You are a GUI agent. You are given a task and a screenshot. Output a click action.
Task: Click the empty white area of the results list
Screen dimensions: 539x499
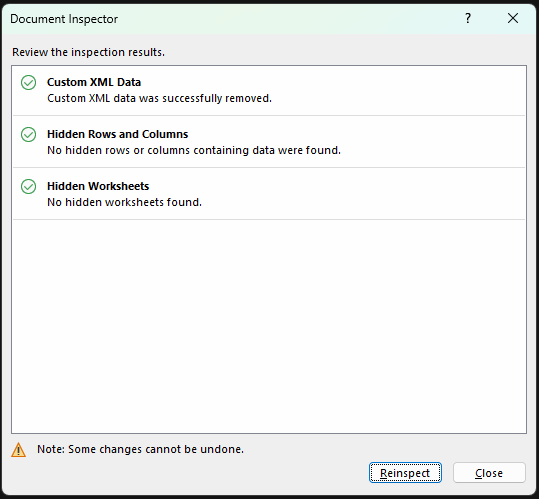coord(269,326)
